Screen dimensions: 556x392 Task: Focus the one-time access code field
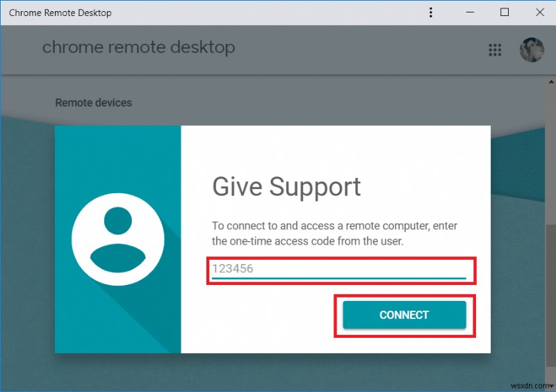(x=339, y=270)
